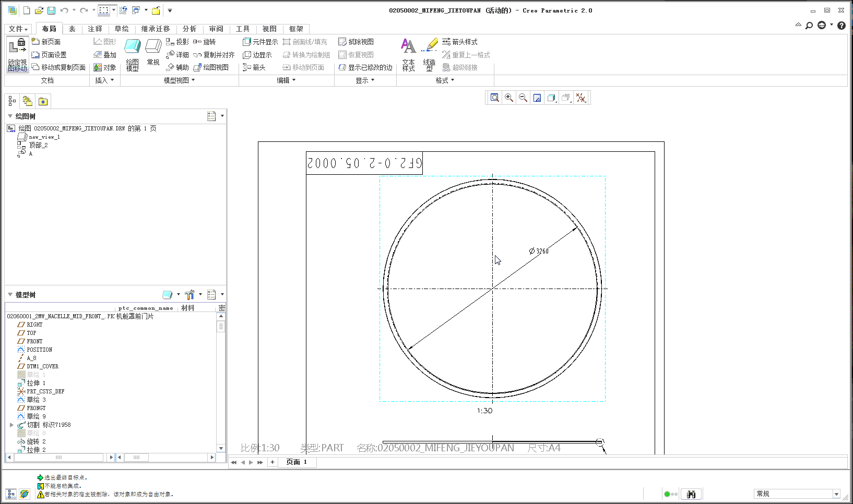
Task: Open Line style (线造型) tool
Action: point(430,54)
